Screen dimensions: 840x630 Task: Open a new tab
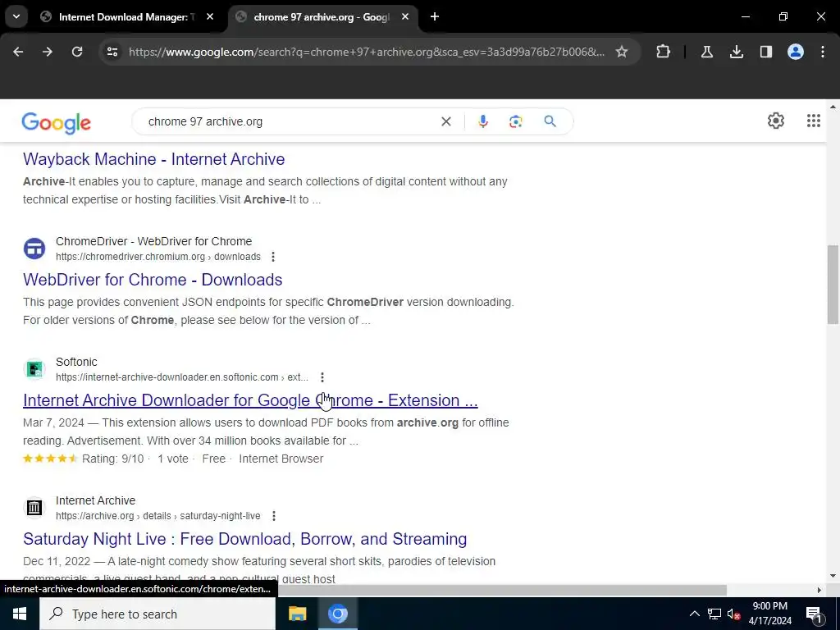point(435,16)
